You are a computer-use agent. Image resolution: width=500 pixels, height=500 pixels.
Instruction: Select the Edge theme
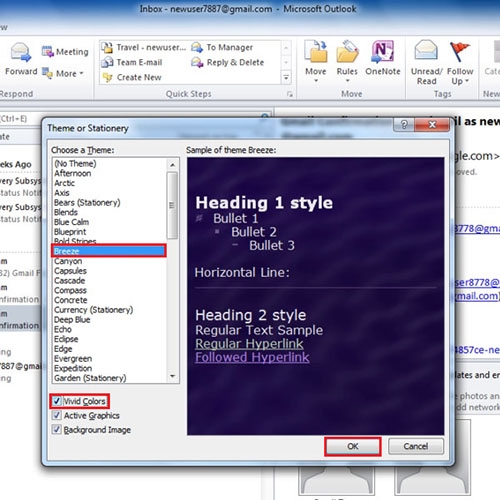63,349
